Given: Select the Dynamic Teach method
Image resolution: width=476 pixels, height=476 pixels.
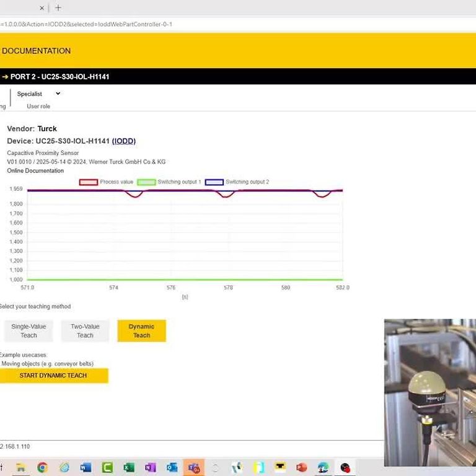Looking at the screenshot, I should (x=141, y=331).
